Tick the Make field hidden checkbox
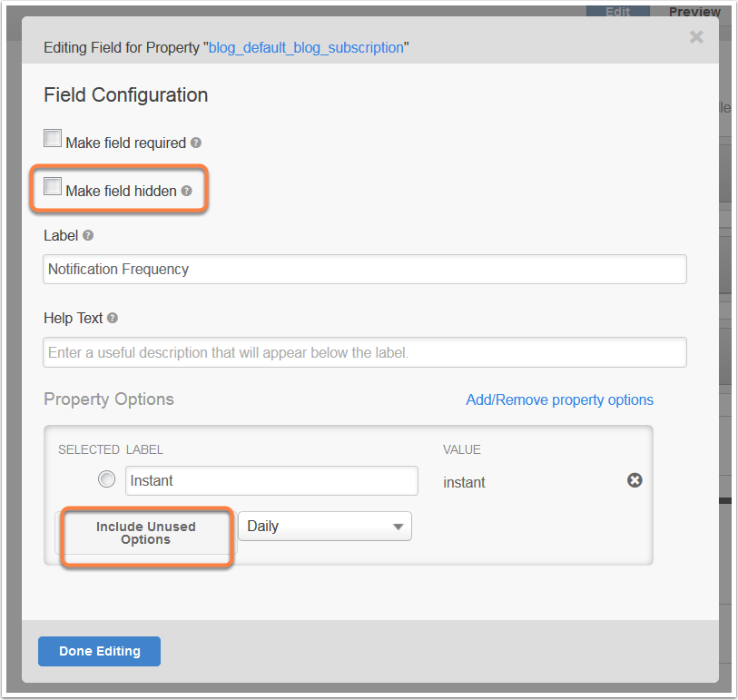Screen dimensions: 738x700 (53, 186)
